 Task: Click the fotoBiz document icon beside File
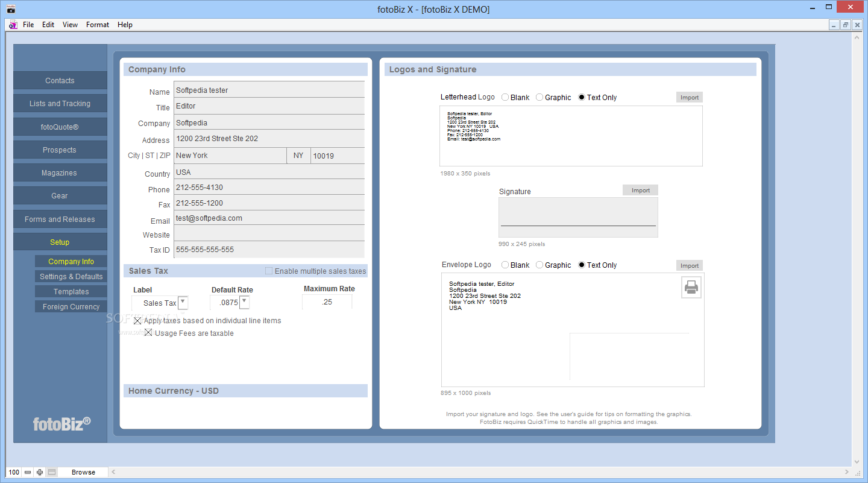[x=13, y=25]
